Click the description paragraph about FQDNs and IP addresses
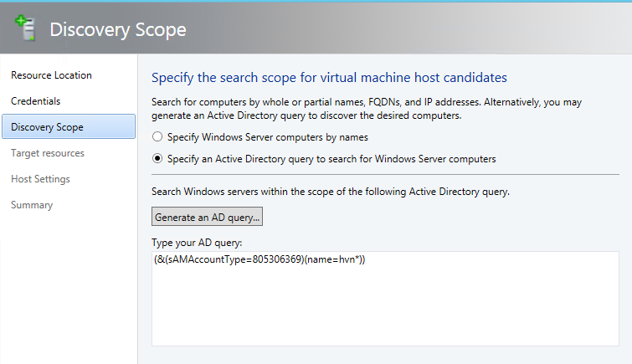 coord(367,109)
